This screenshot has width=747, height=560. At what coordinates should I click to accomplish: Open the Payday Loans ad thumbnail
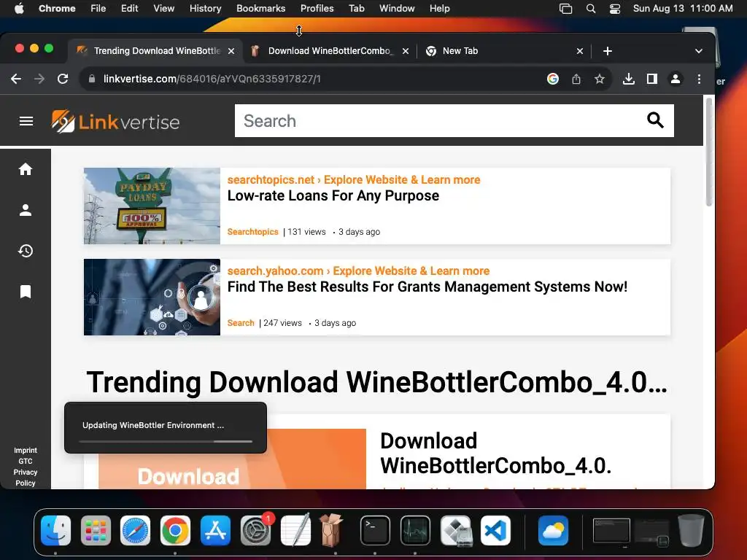tap(152, 206)
